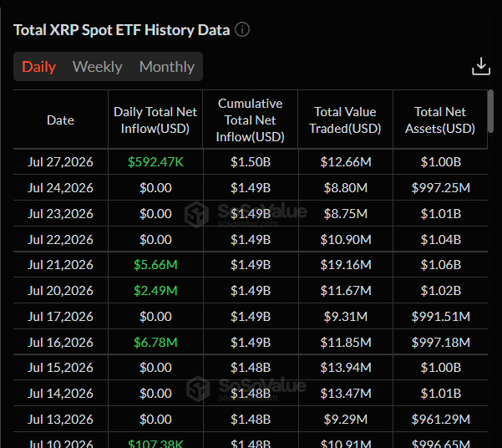Click Cumulative Total Net Inflow header
The width and height of the screenshot is (502, 448).
pyautogui.click(x=251, y=120)
